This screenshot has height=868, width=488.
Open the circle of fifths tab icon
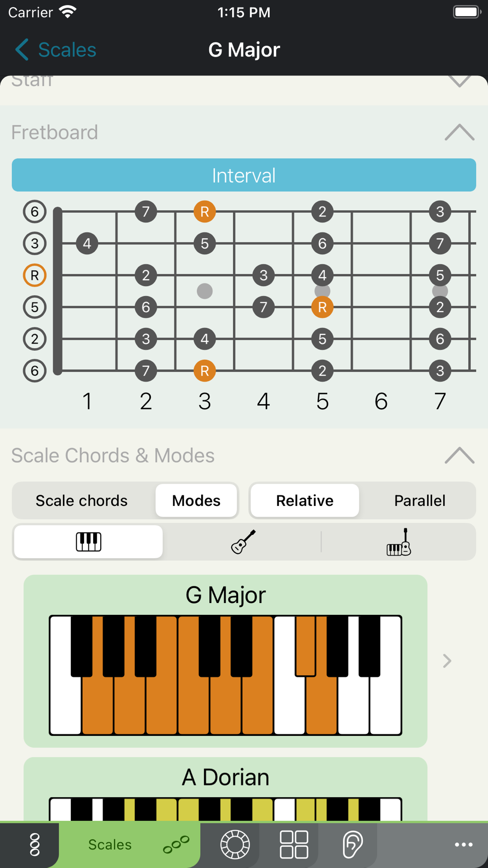coord(235,844)
